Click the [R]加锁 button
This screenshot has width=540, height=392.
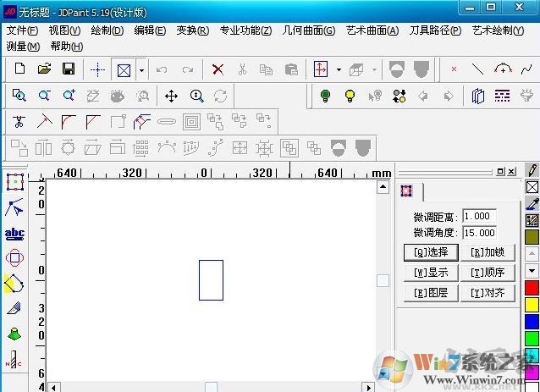click(x=488, y=252)
